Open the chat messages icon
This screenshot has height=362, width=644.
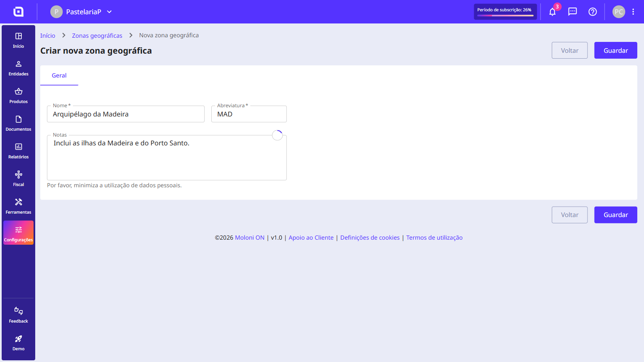[572, 12]
